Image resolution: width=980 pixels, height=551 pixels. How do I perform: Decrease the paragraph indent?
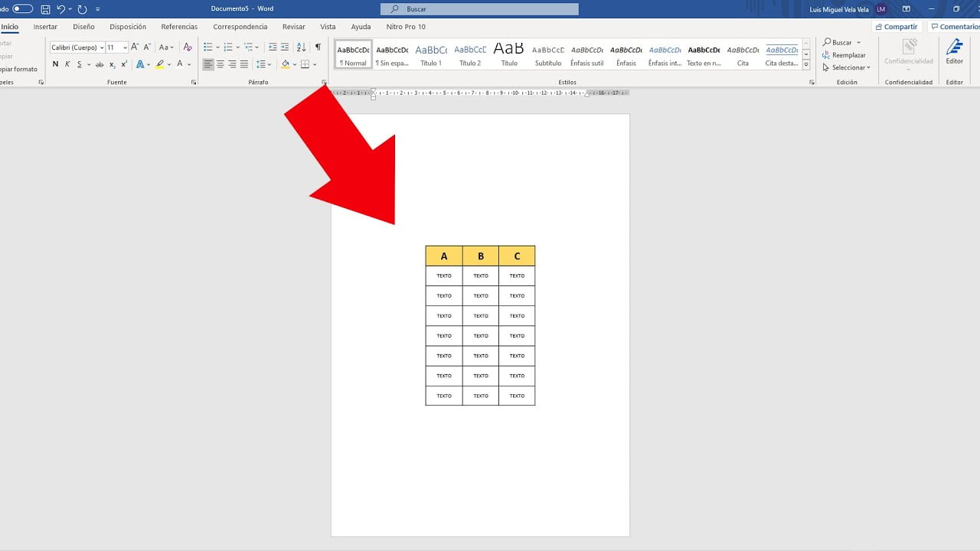pyautogui.click(x=273, y=47)
